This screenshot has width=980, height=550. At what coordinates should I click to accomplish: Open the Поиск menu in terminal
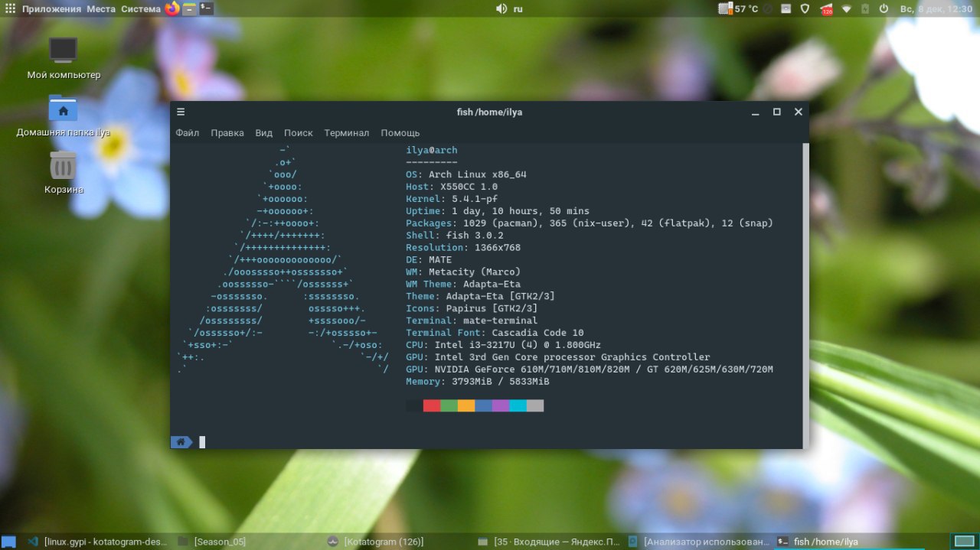pos(299,133)
